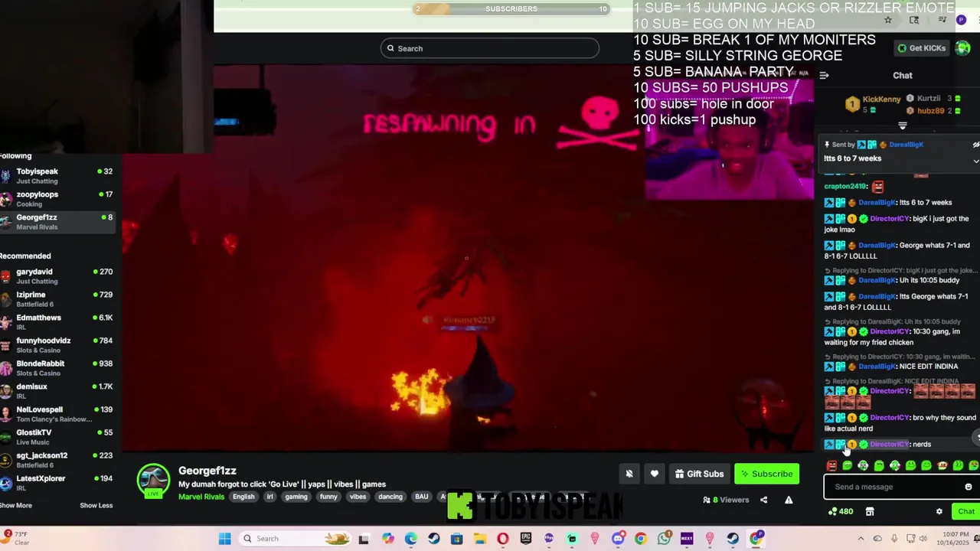Open NelLovespell channel
The width and height of the screenshot is (980, 551).
point(57,414)
